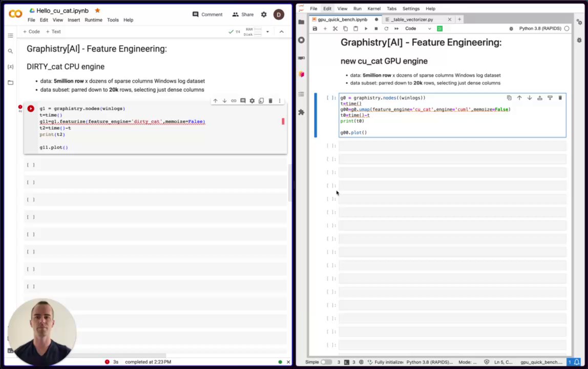The width and height of the screenshot is (588, 369).
Task: Switch to _table_vectorizer.py tab
Action: point(412,19)
